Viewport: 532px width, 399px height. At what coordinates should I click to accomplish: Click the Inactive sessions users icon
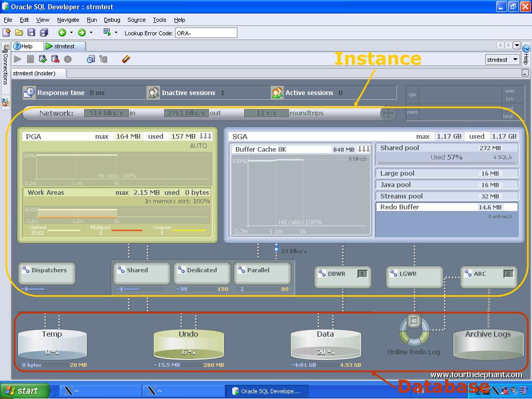[153, 92]
